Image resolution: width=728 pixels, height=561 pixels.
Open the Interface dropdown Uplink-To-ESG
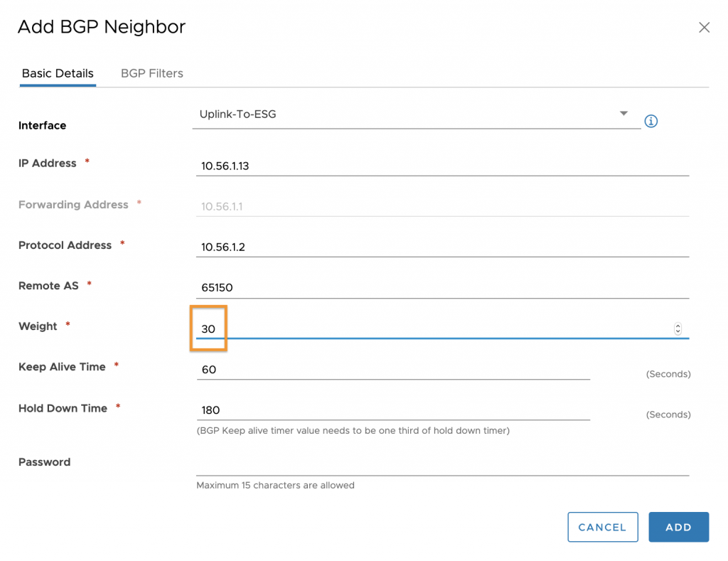pos(417,114)
